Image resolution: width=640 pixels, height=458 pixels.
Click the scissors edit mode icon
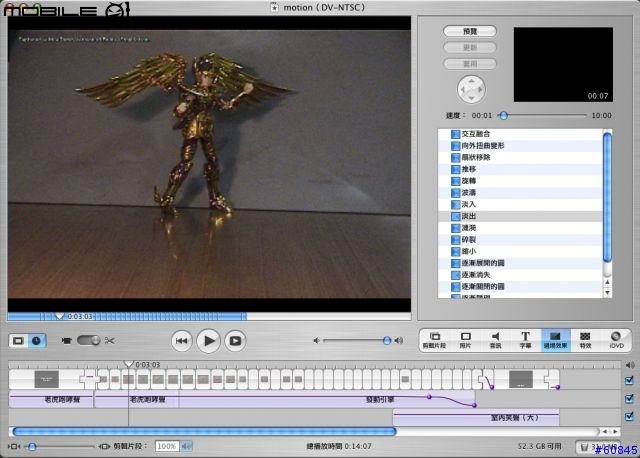click(110, 340)
